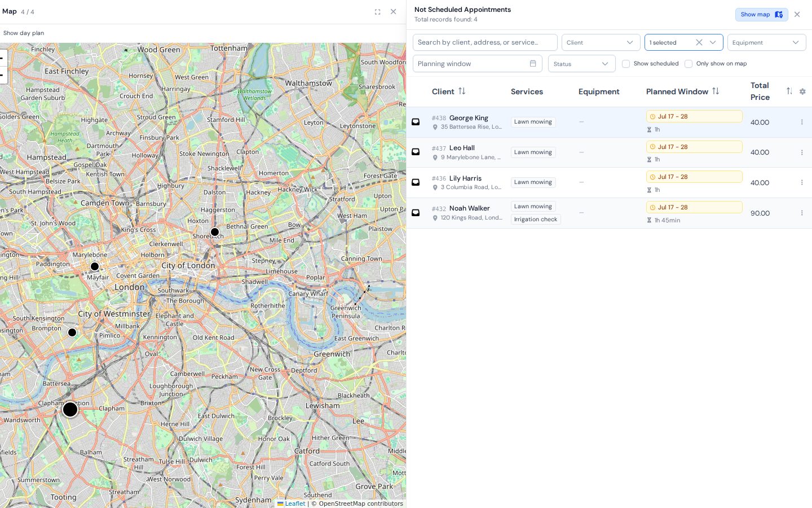
Task: Select Leo Hall client name
Action: [x=462, y=148]
